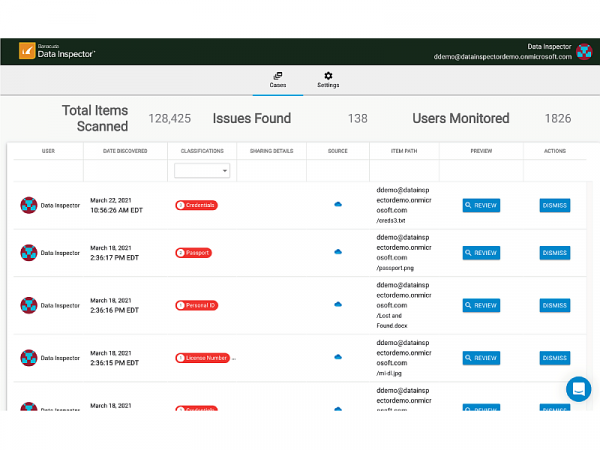The image size is (600, 450).
Task: Dismiss the mi-dl.jpg case
Action: click(x=555, y=358)
